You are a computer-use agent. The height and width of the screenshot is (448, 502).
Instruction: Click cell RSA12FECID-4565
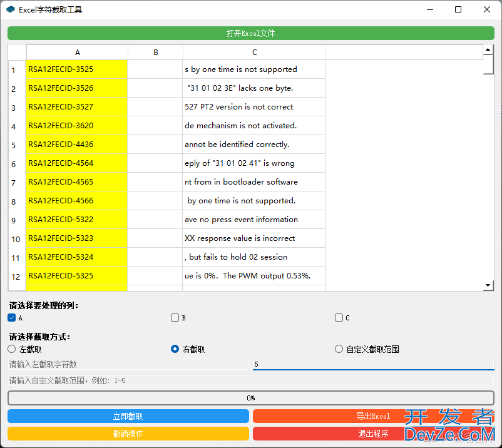[77, 182]
